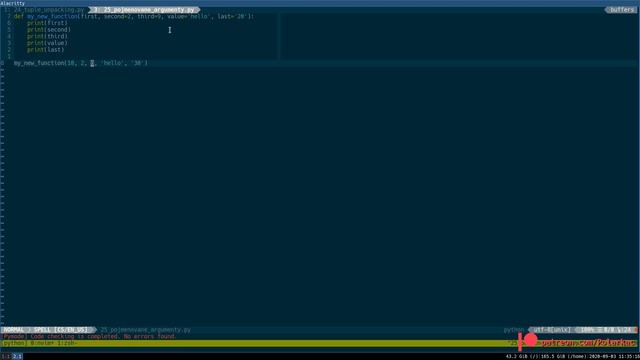The image size is (640, 360).
Task: Click the print(second) line
Action: coord(49,30)
